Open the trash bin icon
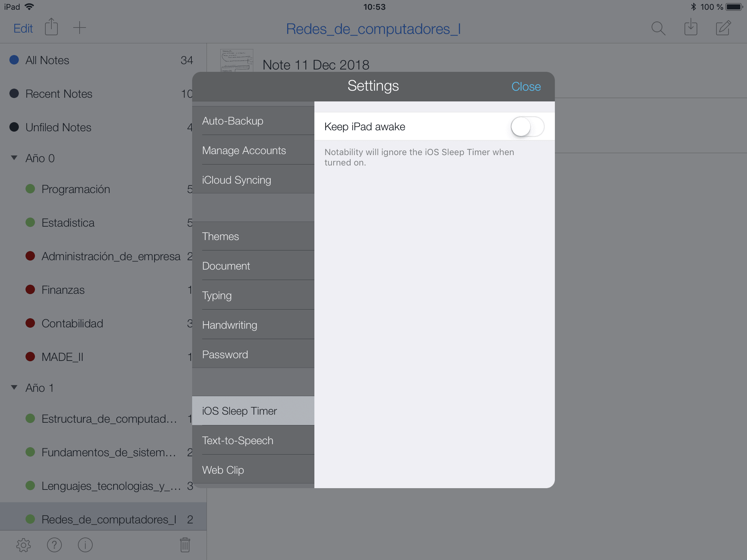This screenshot has width=747, height=560. [185, 545]
